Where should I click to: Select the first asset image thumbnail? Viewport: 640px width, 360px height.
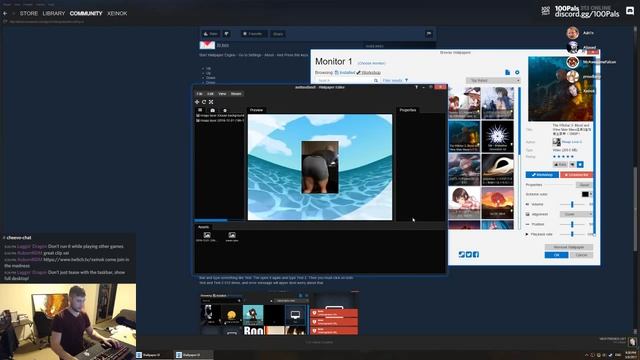pyautogui.click(x=207, y=236)
